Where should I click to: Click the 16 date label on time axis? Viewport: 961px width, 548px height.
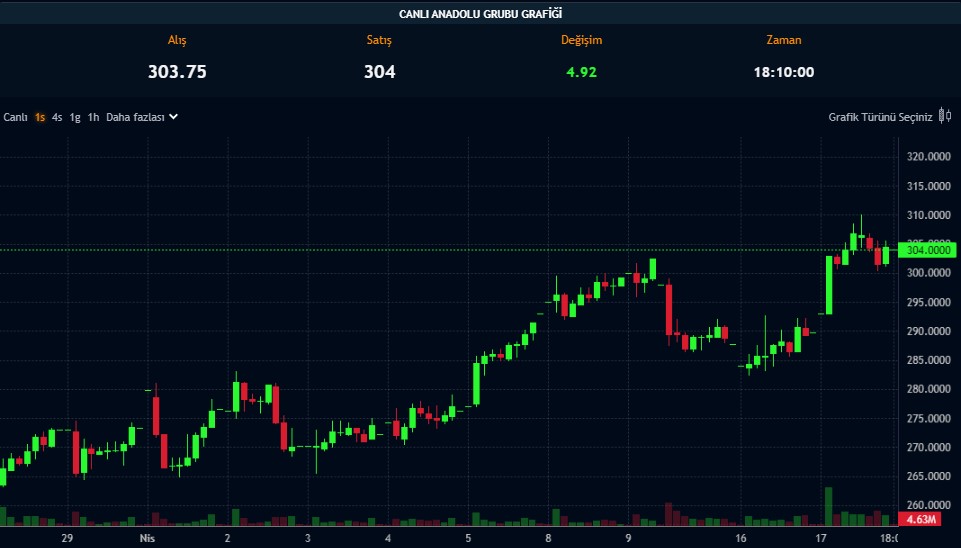pos(740,538)
